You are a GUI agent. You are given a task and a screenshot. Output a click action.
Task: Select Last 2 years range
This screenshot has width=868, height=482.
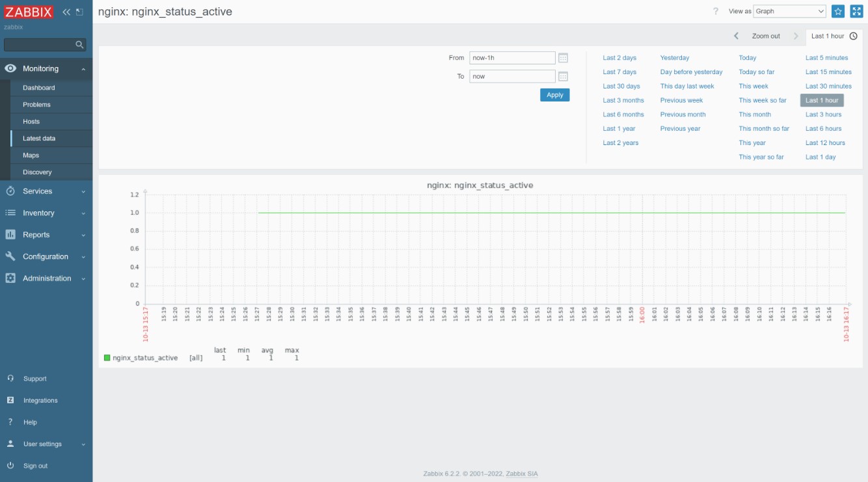620,143
